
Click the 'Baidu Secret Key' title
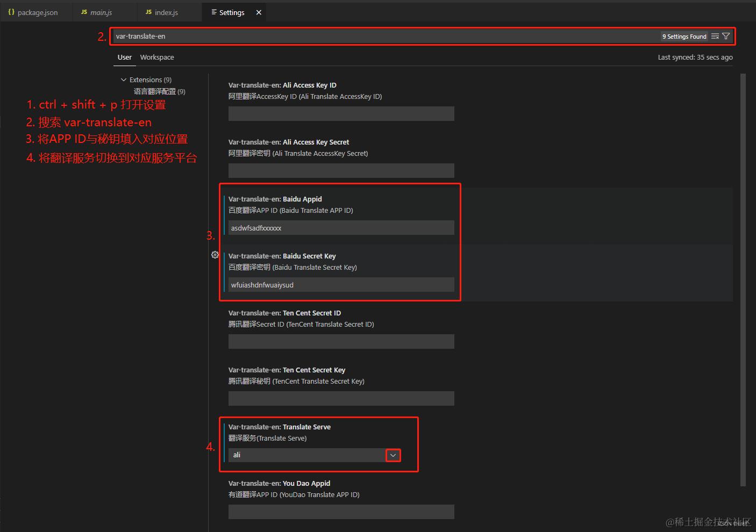(x=309, y=256)
